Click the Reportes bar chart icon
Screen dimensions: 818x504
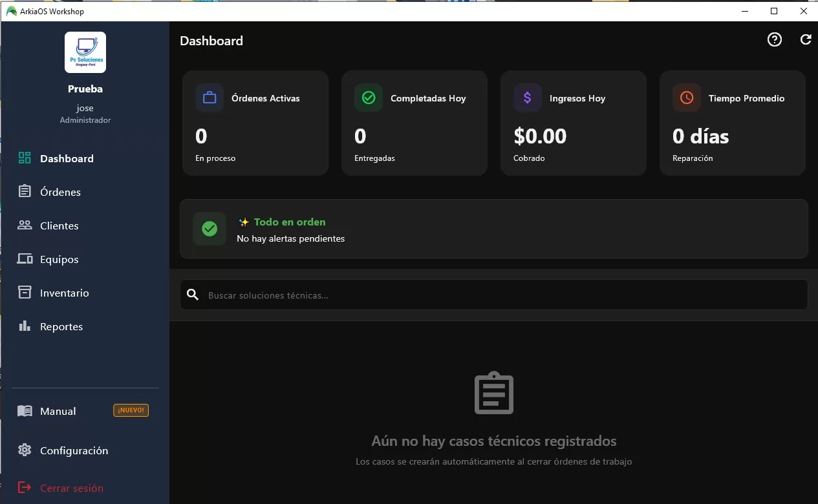coord(25,326)
